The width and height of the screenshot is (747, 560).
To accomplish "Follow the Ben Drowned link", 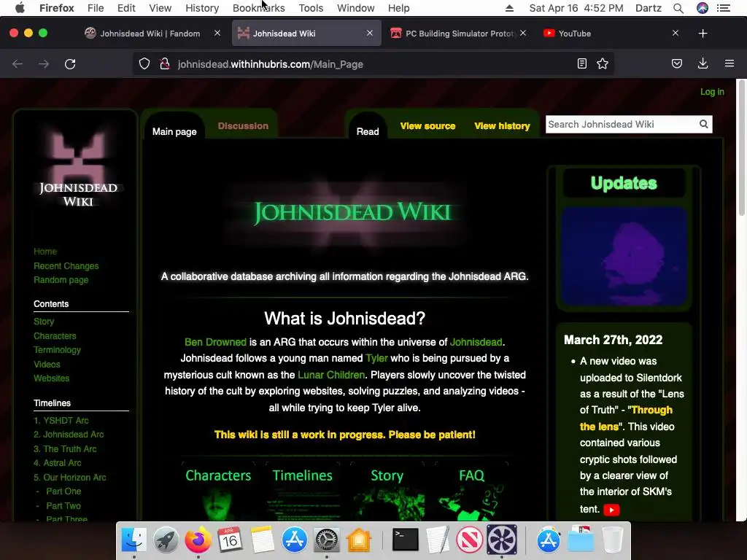I will pos(215,342).
